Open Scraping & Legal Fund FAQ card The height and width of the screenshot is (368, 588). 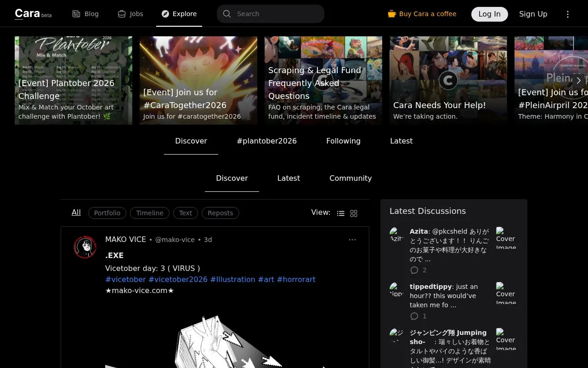323,80
